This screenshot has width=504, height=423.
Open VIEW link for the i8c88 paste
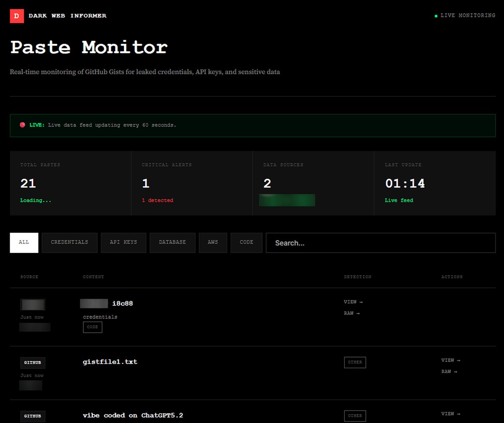(353, 302)
